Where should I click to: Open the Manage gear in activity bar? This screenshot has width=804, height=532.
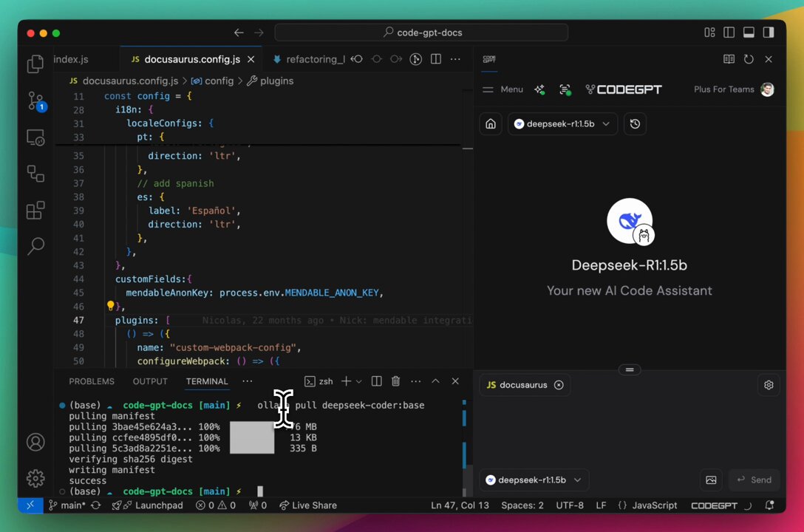tap(35, 478)
